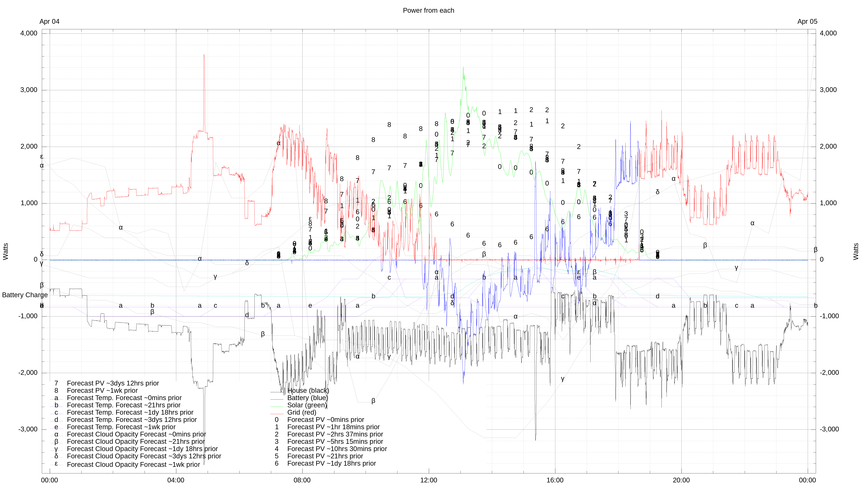
Task: Click the '16:00' x-axis tick label
Action: [555, 480]
